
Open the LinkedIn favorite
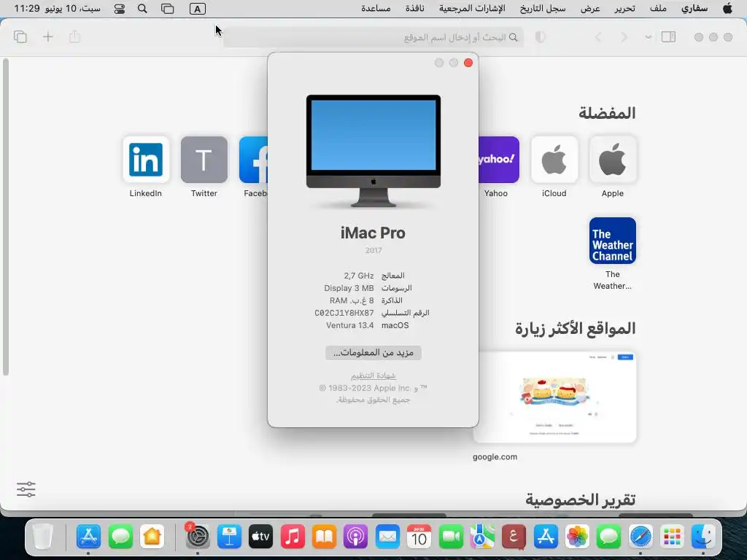pyautogui.click(x=146, y=160)
